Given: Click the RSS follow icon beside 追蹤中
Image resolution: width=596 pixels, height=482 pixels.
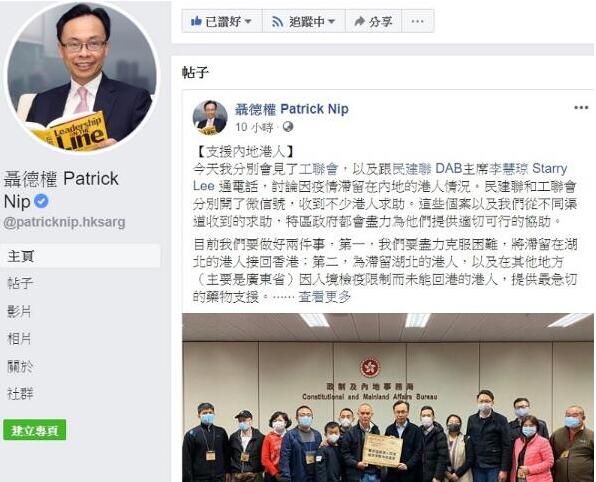Looking at the screenshot, I should [277, 22].
